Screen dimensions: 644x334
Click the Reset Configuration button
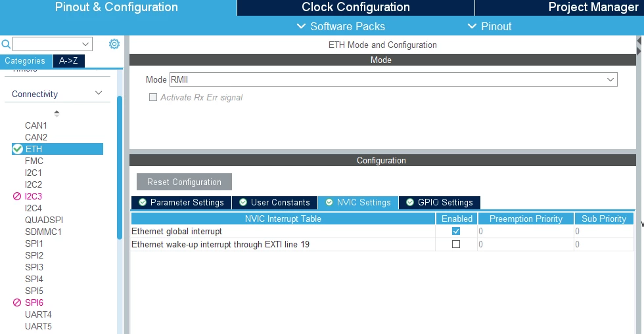click(x=184, y=182)
